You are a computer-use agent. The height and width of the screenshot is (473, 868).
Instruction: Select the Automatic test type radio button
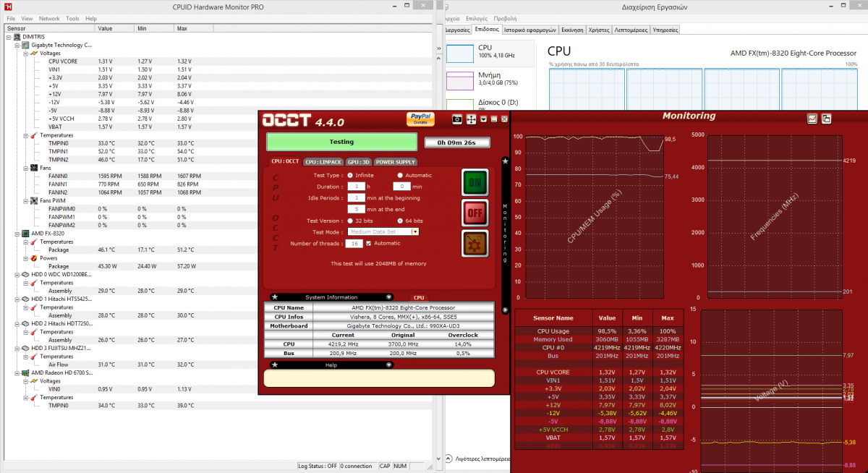399,175
